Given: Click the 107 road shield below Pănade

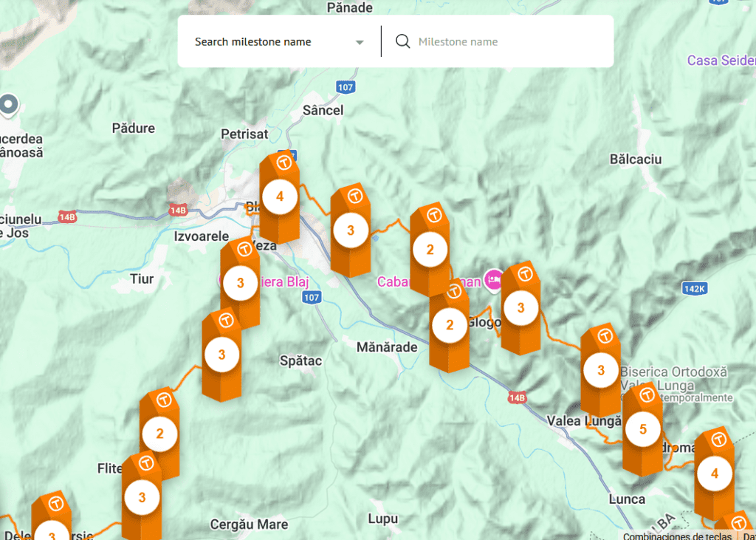Looking at the screenshot, I should (x=346, y=87).
